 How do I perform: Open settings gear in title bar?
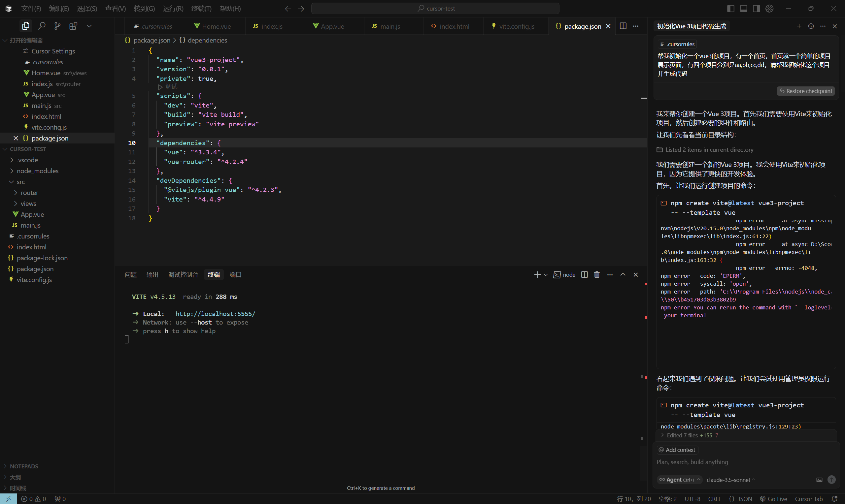point(769,9)
